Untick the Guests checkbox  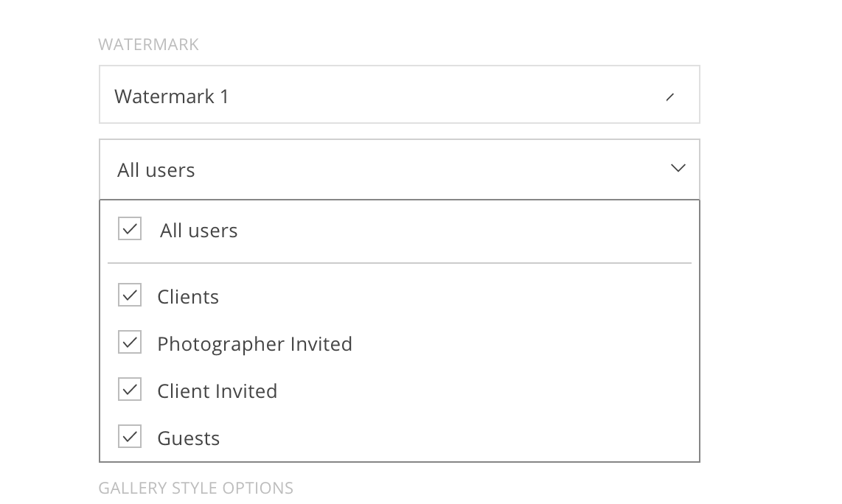[x=130, y=437]
